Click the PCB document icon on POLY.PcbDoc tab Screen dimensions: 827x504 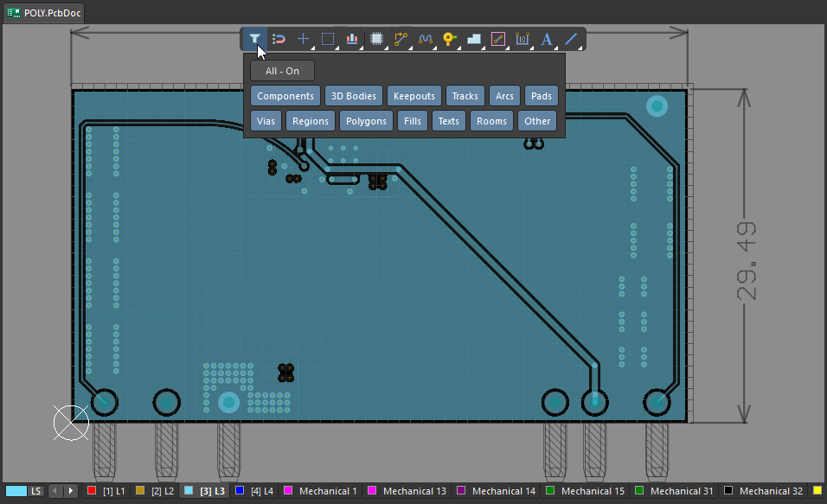pyautogui.click(x=14, y=13)
